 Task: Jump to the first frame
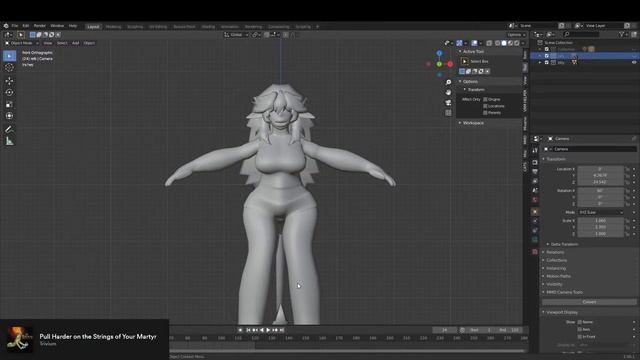[248, 330]
